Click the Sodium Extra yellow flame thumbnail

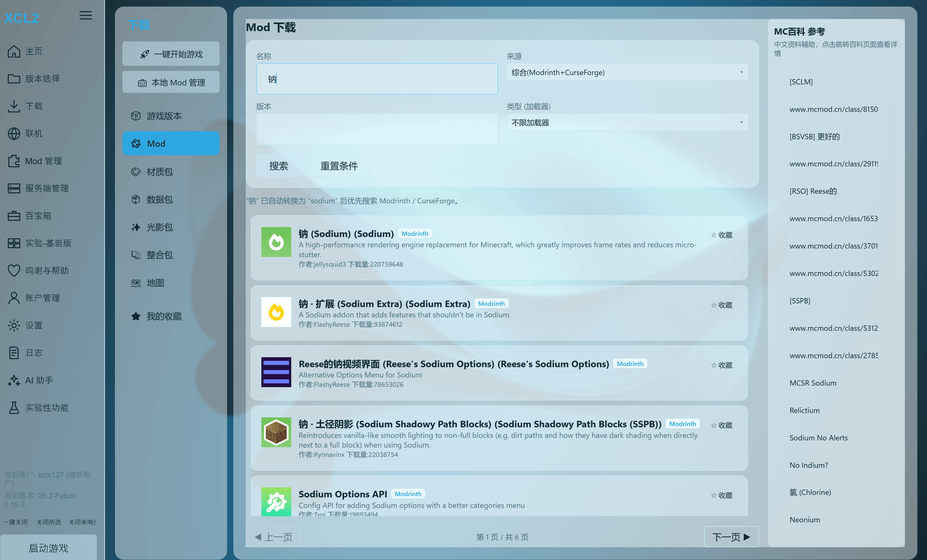pos(276,312)
